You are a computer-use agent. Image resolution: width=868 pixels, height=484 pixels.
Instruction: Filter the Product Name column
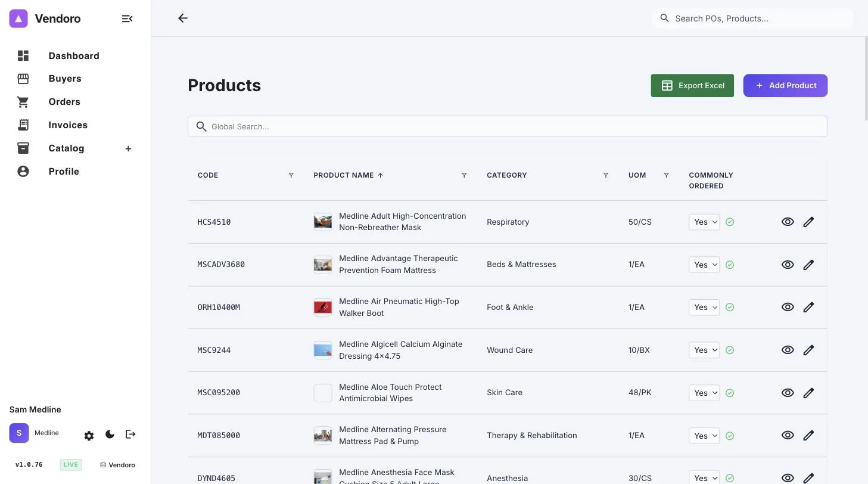pos(464,175)
